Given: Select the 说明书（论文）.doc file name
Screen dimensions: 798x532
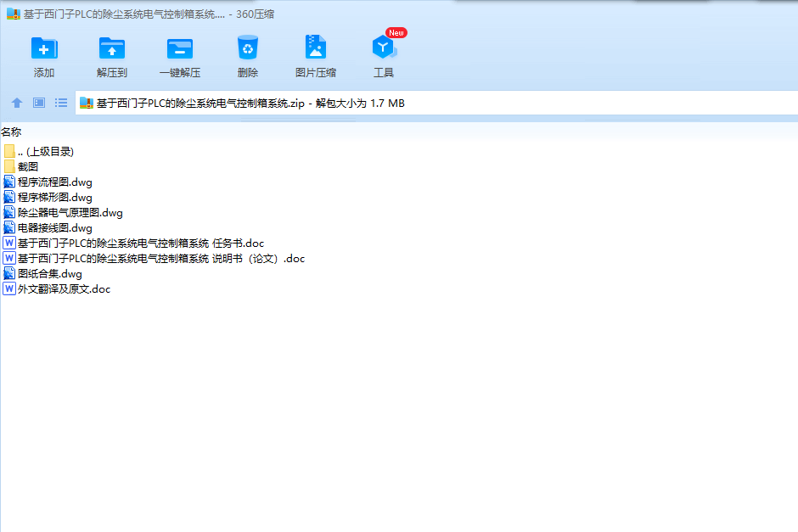Looking at the screenshot, I should click(161, 259).
